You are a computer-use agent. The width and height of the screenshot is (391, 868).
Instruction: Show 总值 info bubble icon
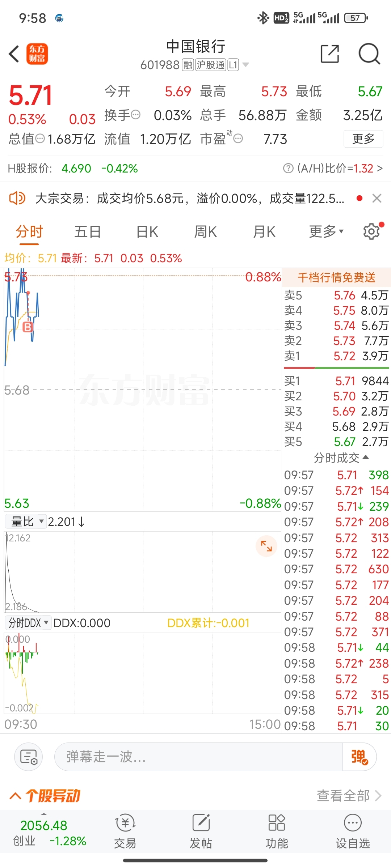tap(40, 139)
